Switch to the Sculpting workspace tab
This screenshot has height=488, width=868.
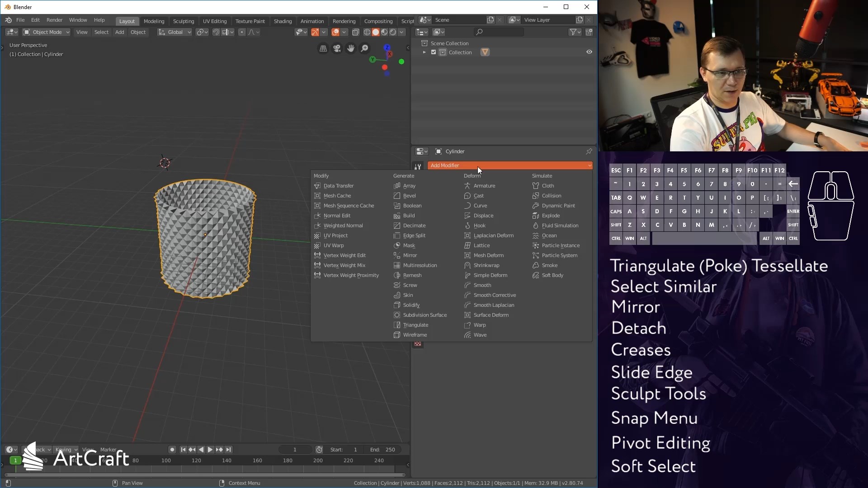coord(183,21)
